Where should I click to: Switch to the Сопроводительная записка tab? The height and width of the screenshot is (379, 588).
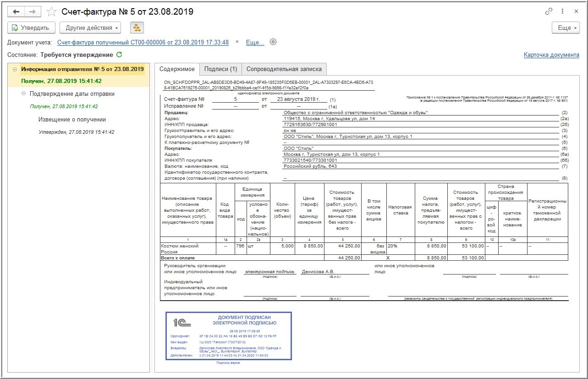coord(284,69)
